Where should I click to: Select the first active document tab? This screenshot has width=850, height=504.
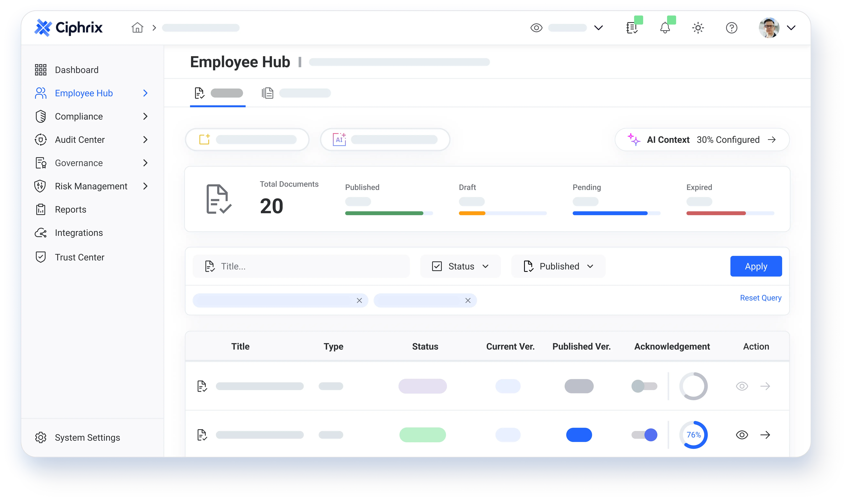[218, 93]
